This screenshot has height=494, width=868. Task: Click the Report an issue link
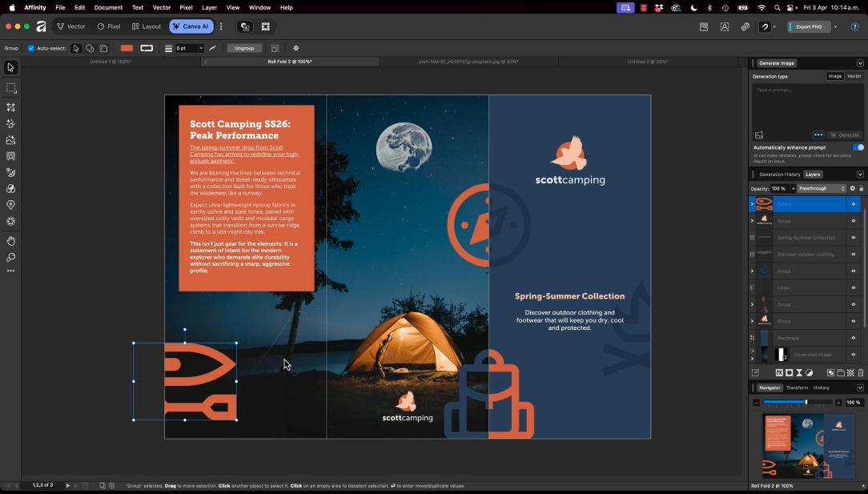coord(769,161)
